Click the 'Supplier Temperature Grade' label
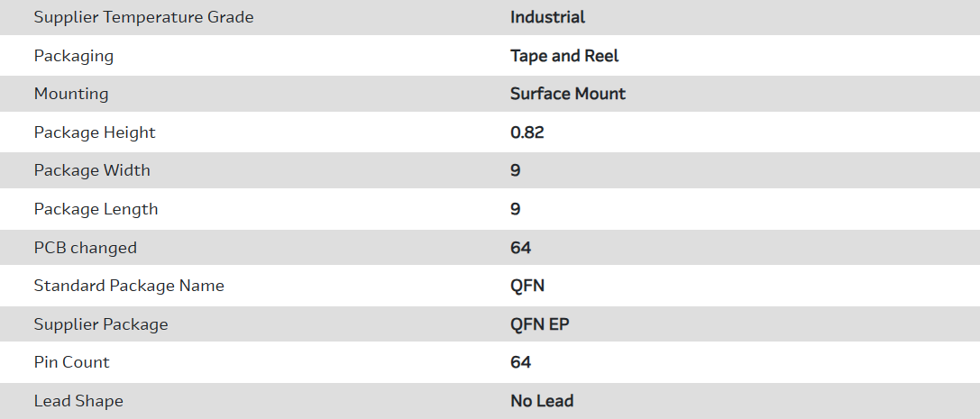 point(143,17)
